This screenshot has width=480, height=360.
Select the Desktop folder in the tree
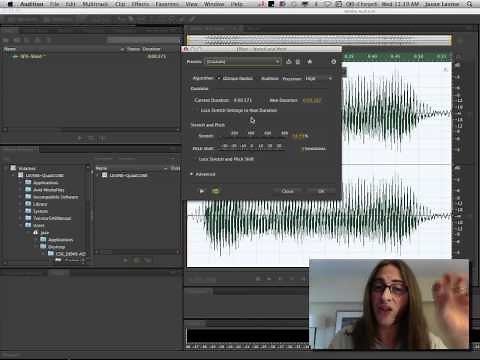pyautogui.click(x=53, y=247)
